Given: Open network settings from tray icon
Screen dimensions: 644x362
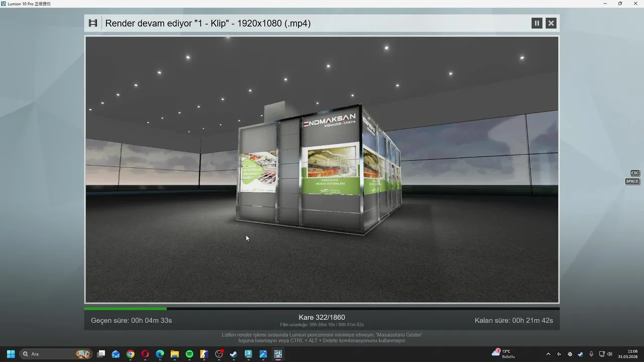Looking at the screenshot, I should click(602, 354).
